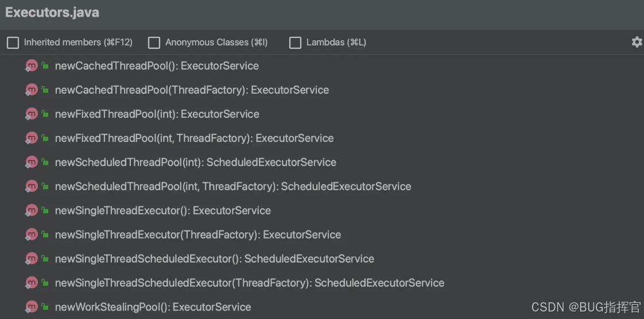This screenshot has width=644, height=319.
Task: Select newWorkStealingPool(): ExecutorService method
Action: 153,308
